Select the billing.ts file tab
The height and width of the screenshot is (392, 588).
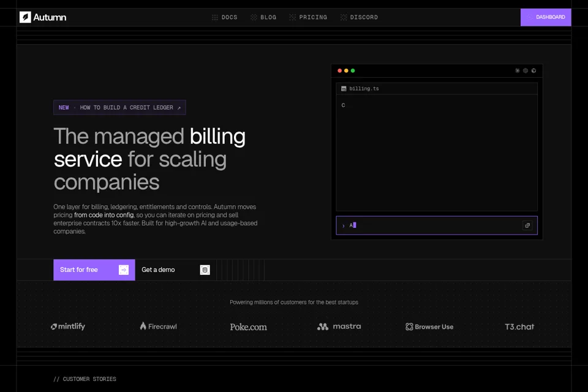[360, 89]
